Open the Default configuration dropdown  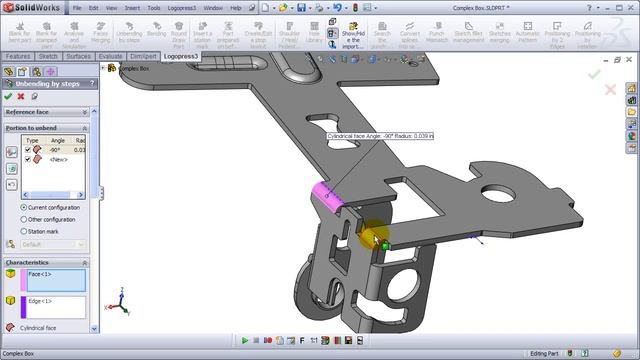(x=81, y=244)
